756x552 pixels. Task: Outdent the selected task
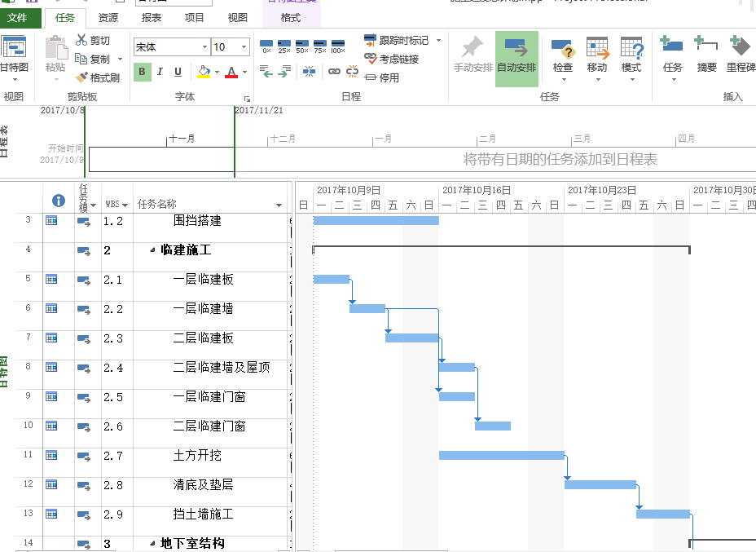click(266, 72)
